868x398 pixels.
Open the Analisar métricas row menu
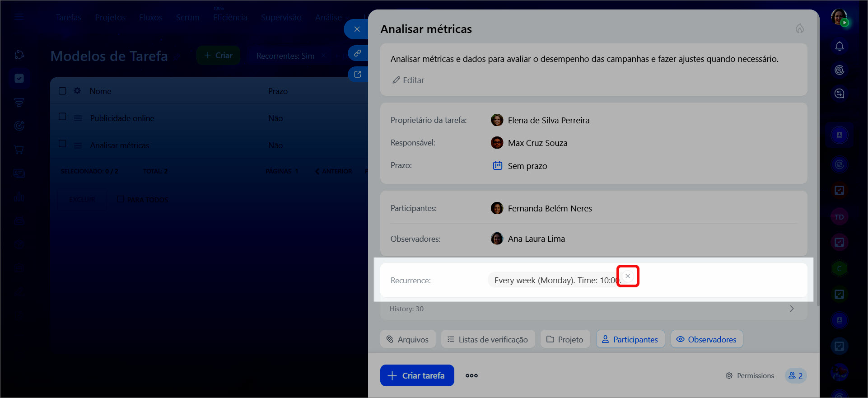coord(78,145)
